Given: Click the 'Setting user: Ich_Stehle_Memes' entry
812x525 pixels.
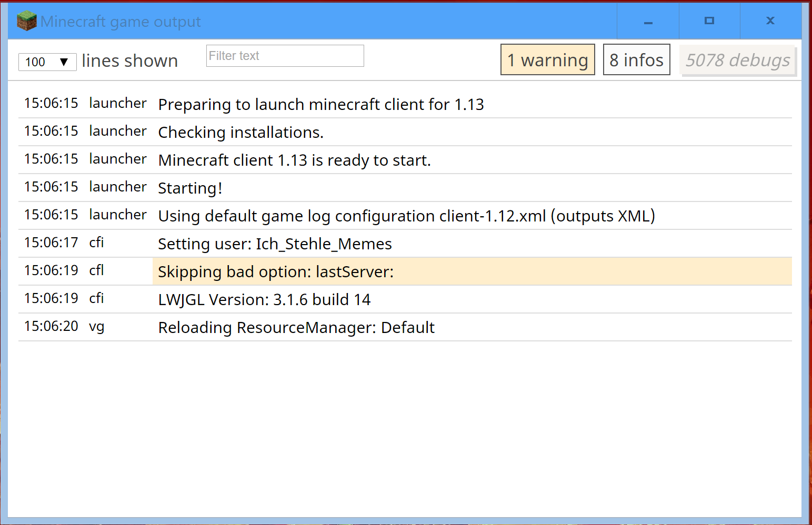Looking at the screenshot, I should click(x=275, y=244).
